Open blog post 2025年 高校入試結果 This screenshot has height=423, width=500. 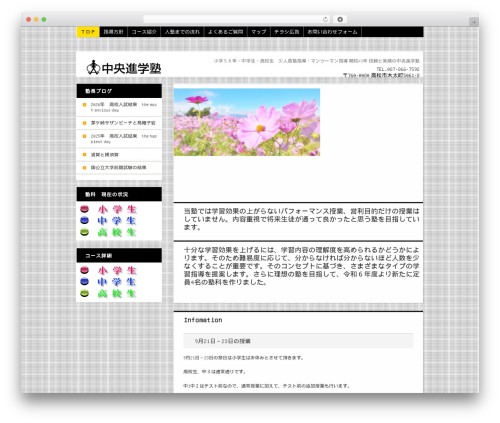click(x=124, y=139)
